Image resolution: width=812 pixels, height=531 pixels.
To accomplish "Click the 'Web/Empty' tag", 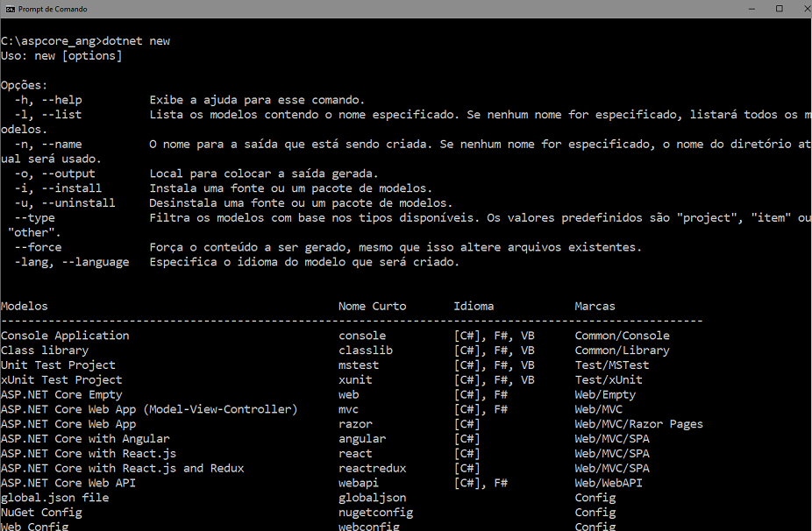I will point(605,395).
